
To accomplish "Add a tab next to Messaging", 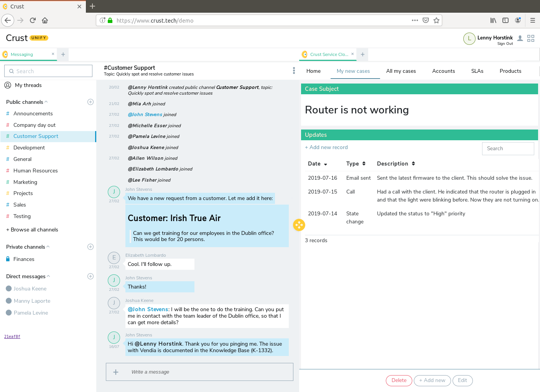I will (x=63, y=54).
